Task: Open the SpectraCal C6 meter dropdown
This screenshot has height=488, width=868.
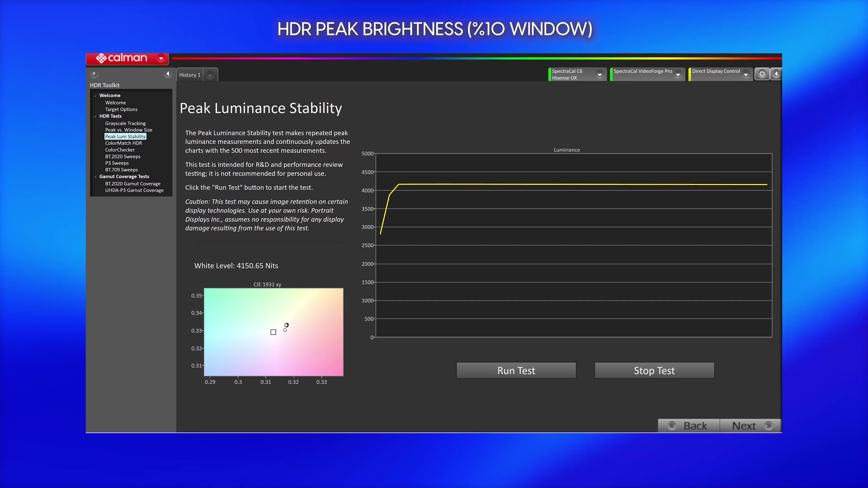Action: pos(600,74)
